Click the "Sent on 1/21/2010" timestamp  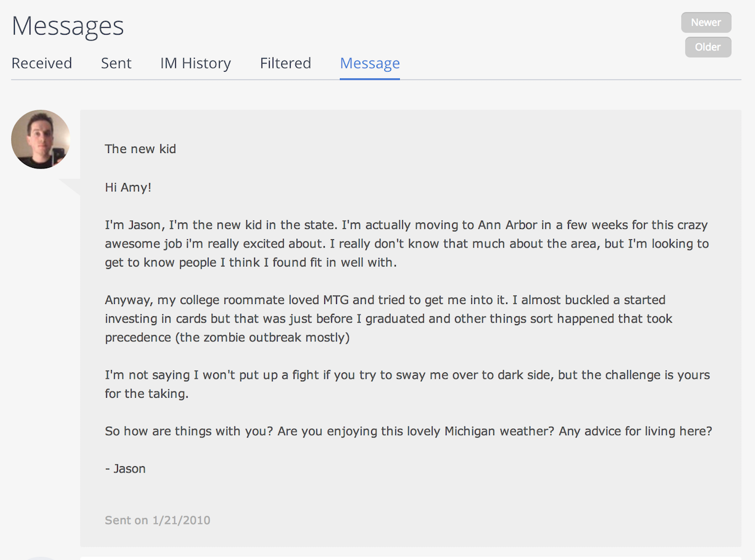(x=157, y=521)
